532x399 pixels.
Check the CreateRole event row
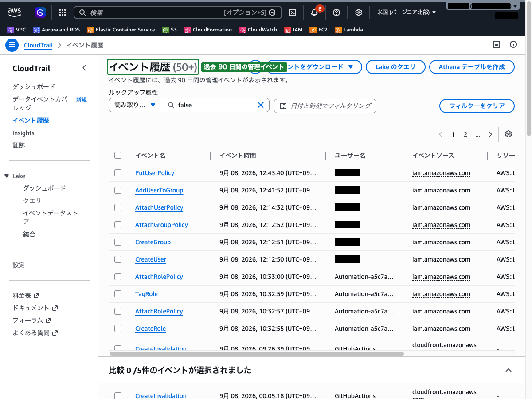(x=118, y=329)
